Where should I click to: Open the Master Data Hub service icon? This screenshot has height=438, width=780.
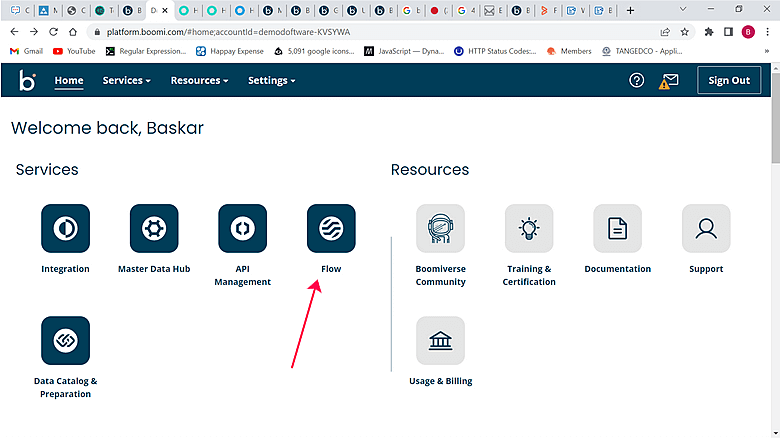pyautogui.click(x=154, y=228)
